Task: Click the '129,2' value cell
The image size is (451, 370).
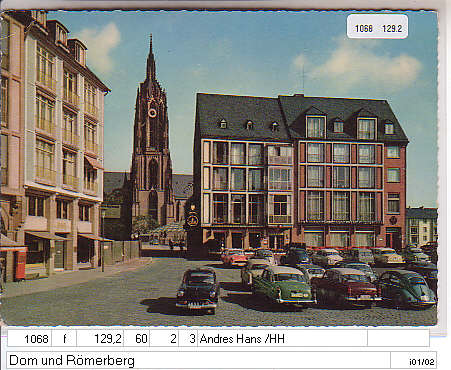Action: pos(100,339)
